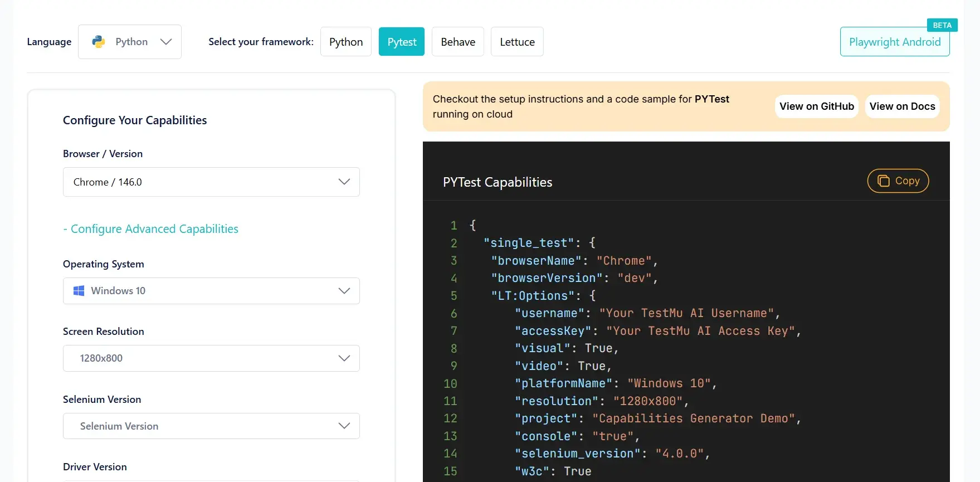
Task: Click the "console": "true" code line
Action: pyautogui.click(x=577, y=436)
